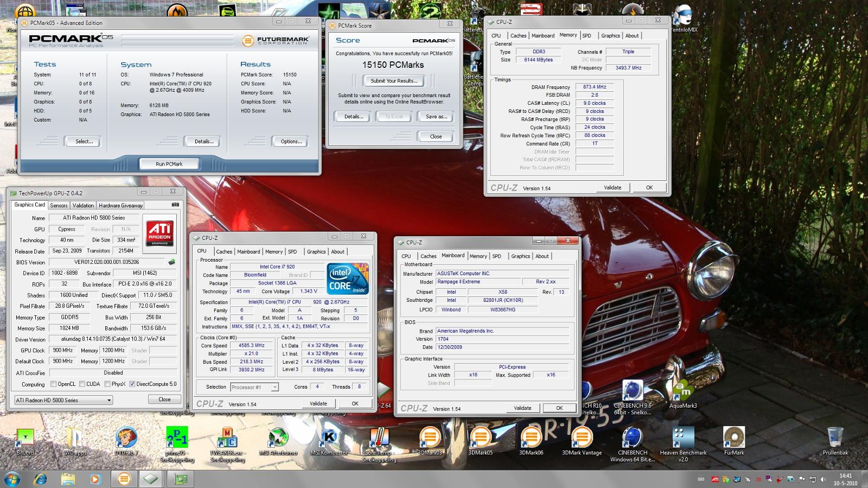Enable the CUDA checkbox in GPU-Z
Viewport: 868px width, 488px height.
(x=82, y=384)
